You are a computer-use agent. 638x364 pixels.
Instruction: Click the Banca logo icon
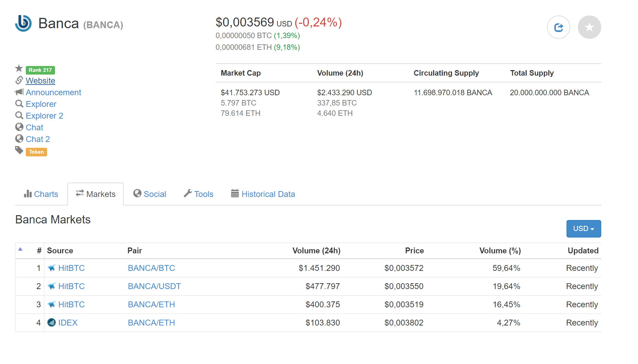23,23
